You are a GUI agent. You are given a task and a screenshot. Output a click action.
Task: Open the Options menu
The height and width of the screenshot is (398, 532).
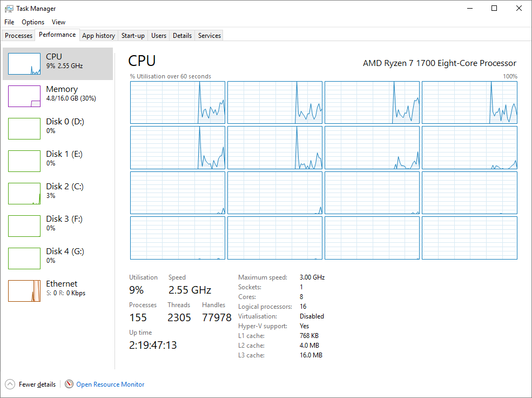(33, 22)
